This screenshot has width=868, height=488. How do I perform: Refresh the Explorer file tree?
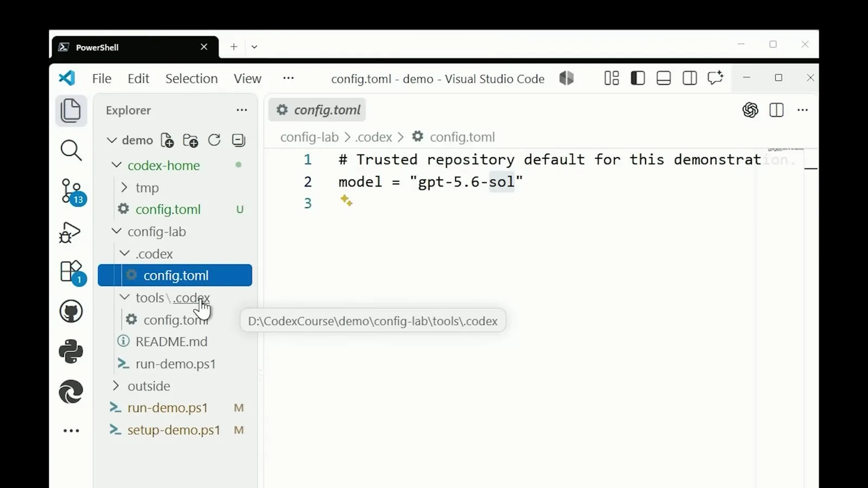click(x=214, y=140)
